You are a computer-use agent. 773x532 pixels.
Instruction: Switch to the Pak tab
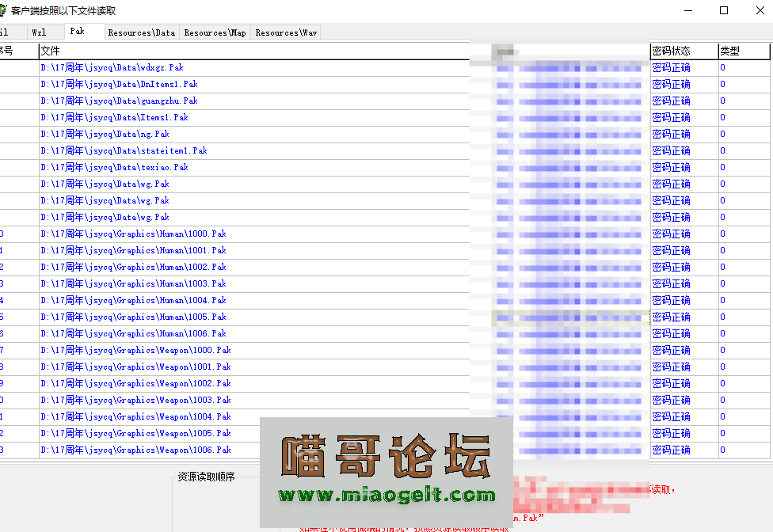tap(82, 32)
